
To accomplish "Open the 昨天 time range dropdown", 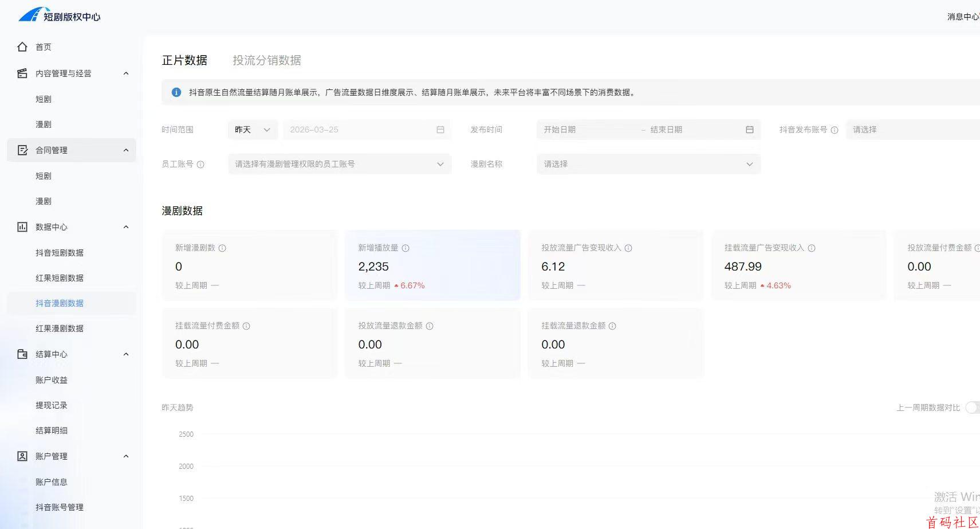I will click(x=253, y=130).
